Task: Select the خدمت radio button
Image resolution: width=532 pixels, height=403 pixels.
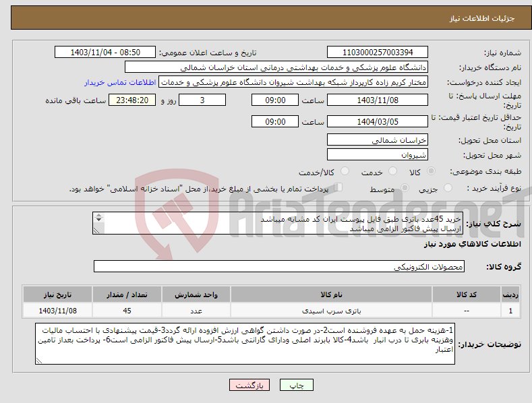Action: click(x=392, y=171)
